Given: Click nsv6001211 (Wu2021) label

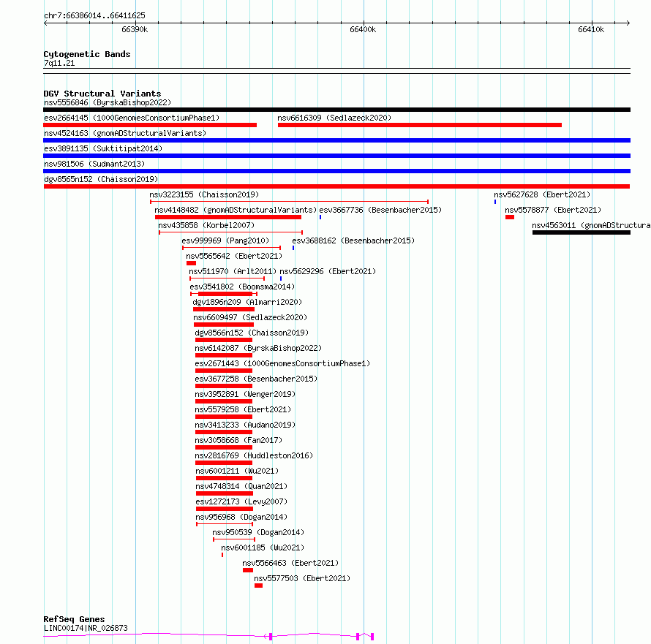Looking at the screenshot, I should coord(238,471).
